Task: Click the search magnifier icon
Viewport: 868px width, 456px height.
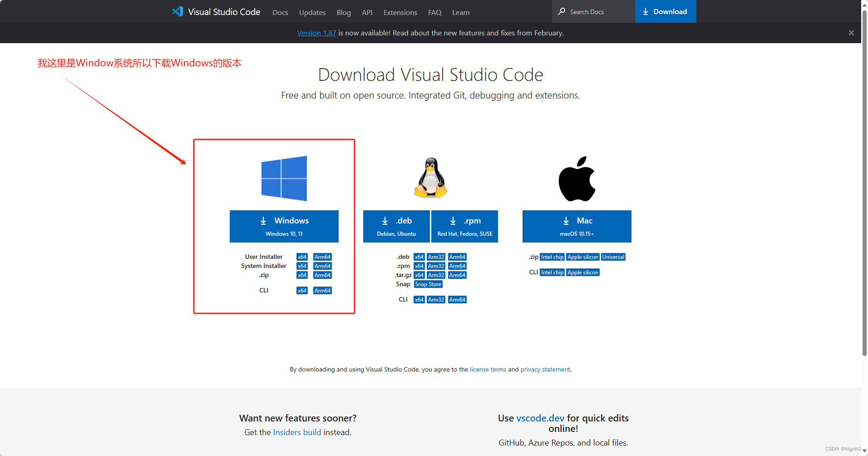Action: tap(562, 11)
